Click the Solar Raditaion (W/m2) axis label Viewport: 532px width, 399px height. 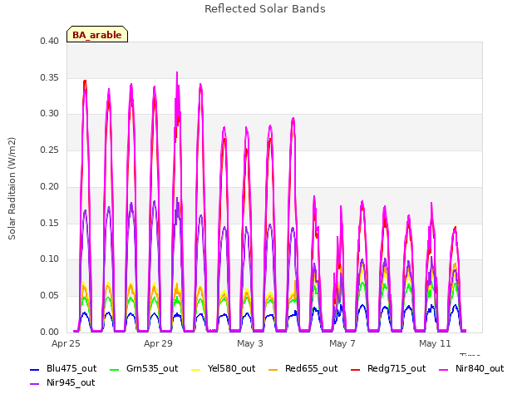(x=12, y=189)
